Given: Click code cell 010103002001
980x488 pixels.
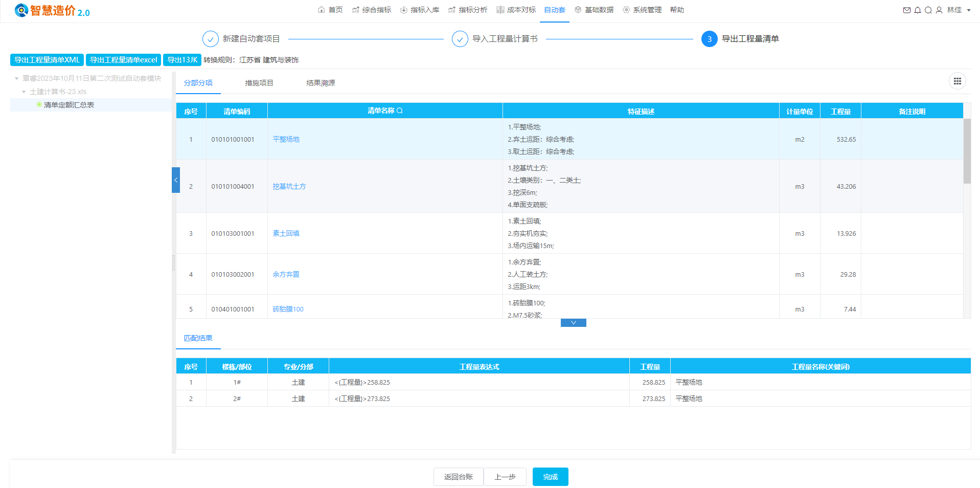Looking at the screenshot, I should [x=233, y=274].
